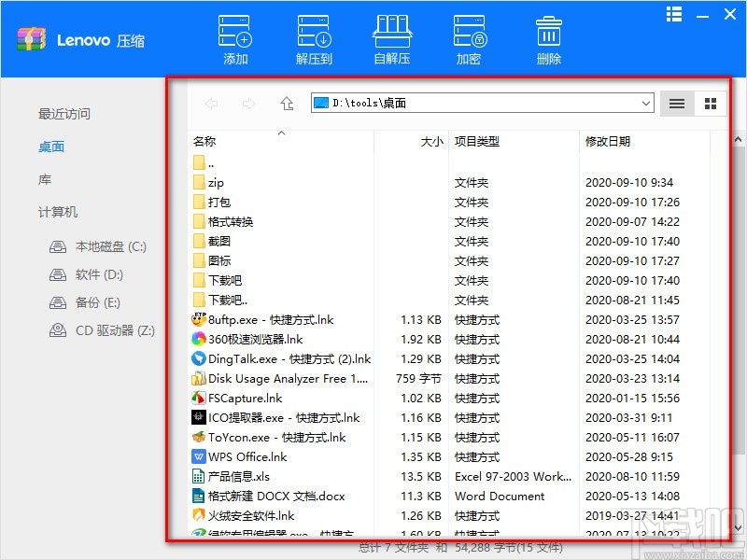This screenshot has width=747, height=560.
Task: Open the address bar path dropdown
Action: point(644,104)
